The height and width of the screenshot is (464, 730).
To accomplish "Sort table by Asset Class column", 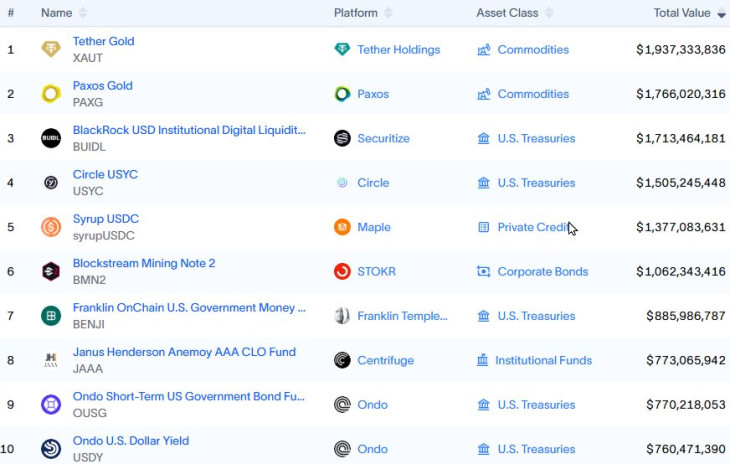I will click(507, 13).
